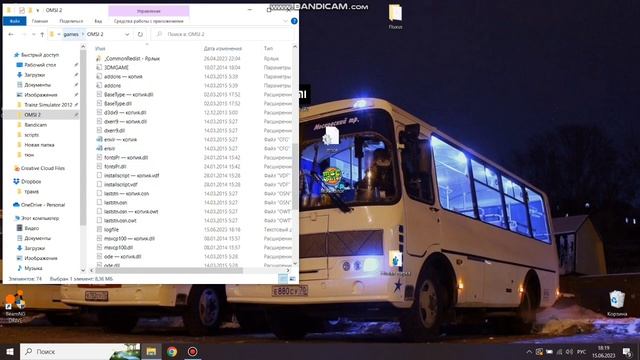Image resolution: width=640 pixels, height=360 pixels.
Task: Click vertical scrollbar of the file list
Action: point(295,176)
